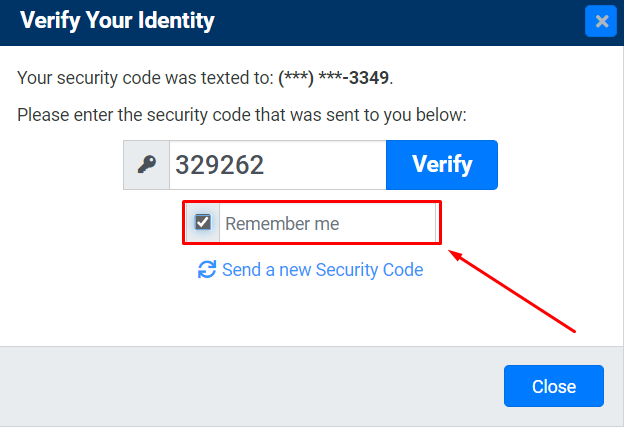
Task: Select the Remember me label text
Action: pyautogui.click(x=282, y=224)
